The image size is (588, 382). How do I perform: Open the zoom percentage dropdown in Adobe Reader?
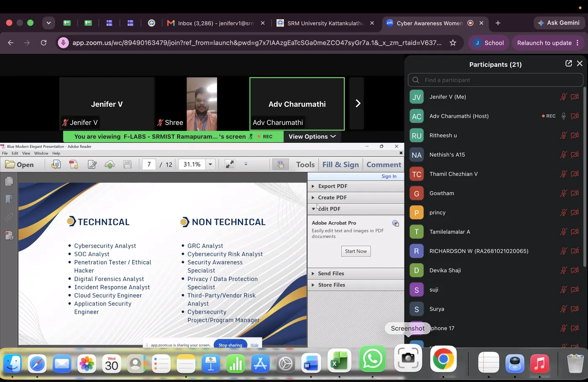click(x=210, y=165)
